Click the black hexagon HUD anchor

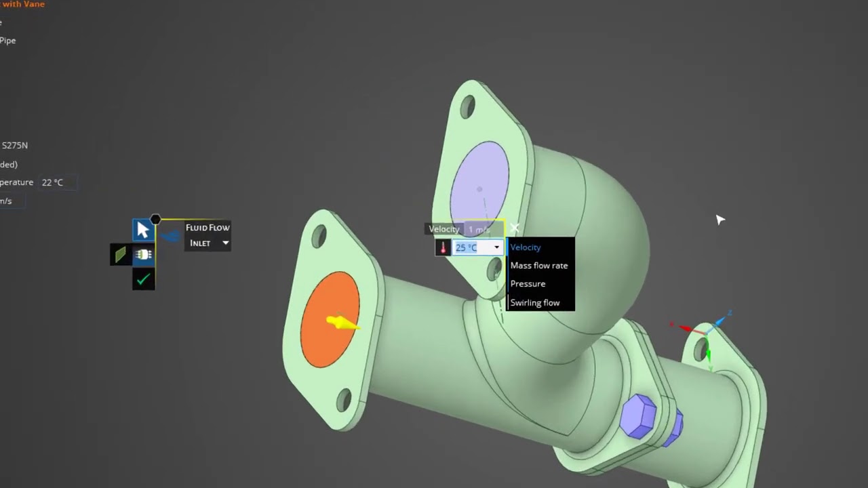(x=155, y=220)
